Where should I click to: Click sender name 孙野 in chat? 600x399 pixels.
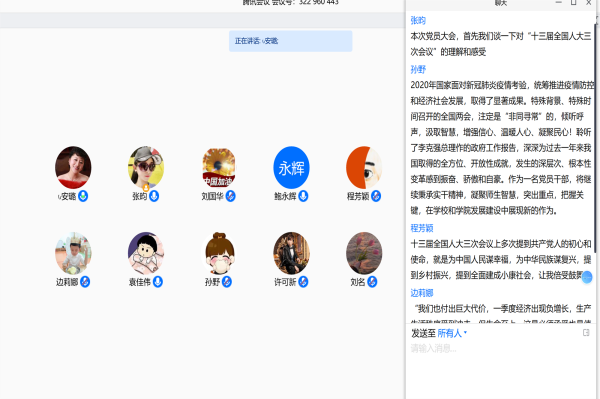pyautogui.click(x=418, y=70)
